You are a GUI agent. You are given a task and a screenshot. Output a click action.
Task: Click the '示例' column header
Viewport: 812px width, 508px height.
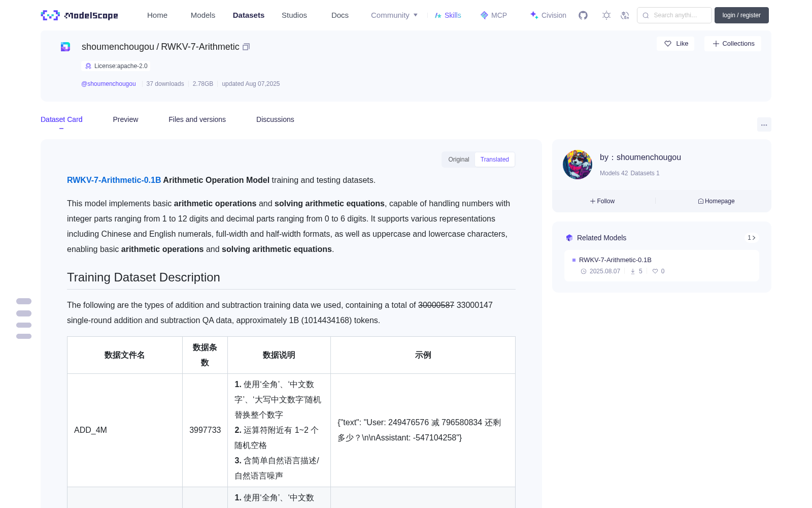(x=423, y=355)
